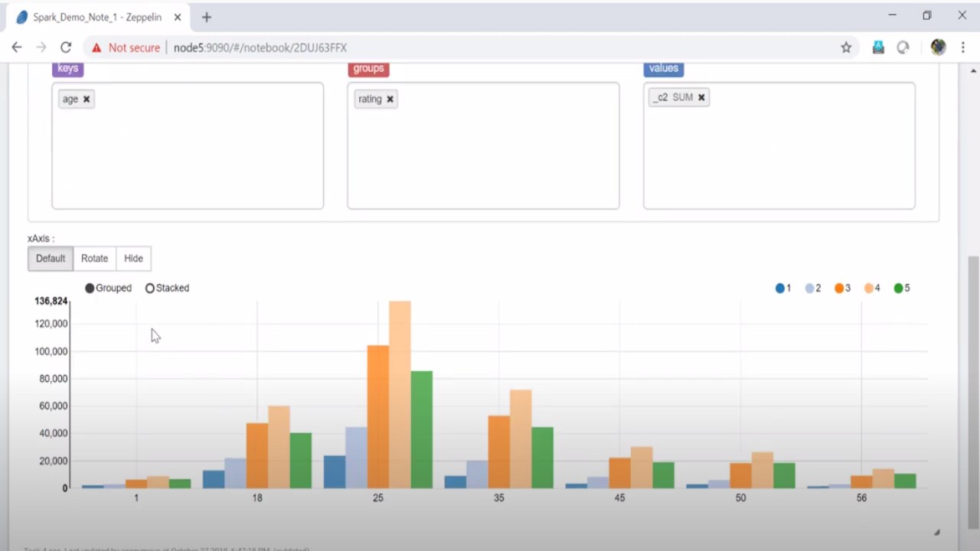Open the Chrome menu (three dots)
Image resolution: width=980 pixels, height=551 pixels.
pyautogui.click(x=963, y=47)
